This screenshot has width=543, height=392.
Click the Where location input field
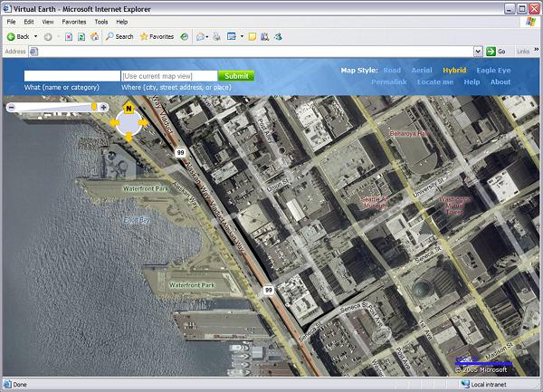click(x=169, y=76)
